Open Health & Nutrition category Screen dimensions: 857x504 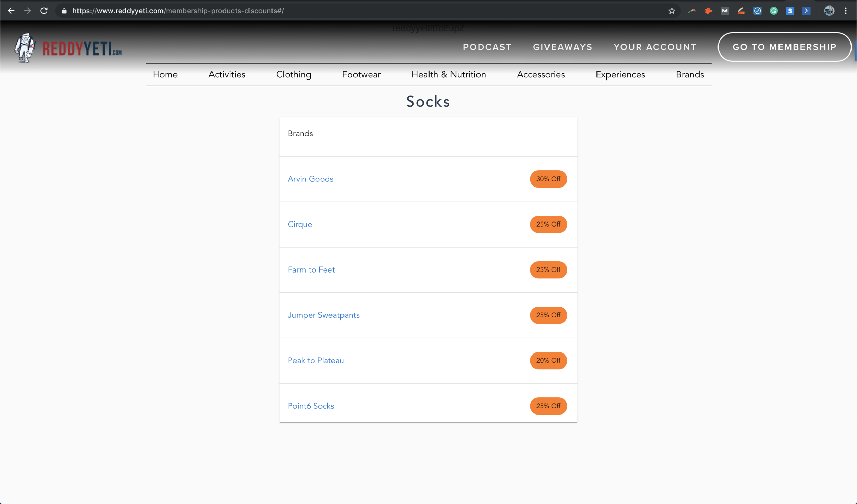click(449, 74)
